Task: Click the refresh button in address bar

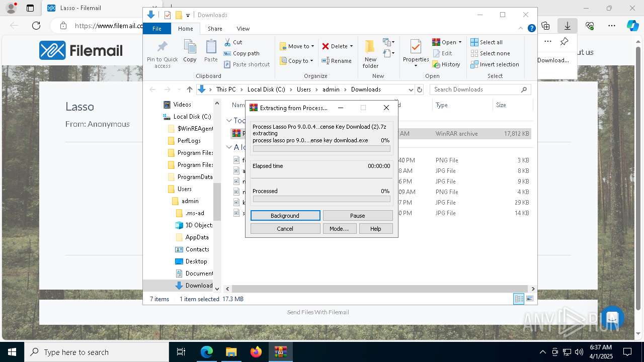Action: (x=420, y=89)
